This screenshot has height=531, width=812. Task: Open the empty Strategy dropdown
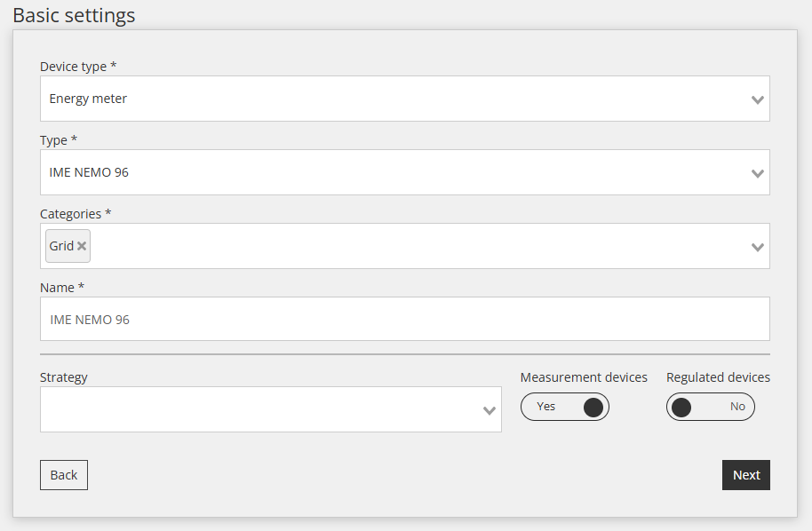pyautogui.click(x=258, y=409)
